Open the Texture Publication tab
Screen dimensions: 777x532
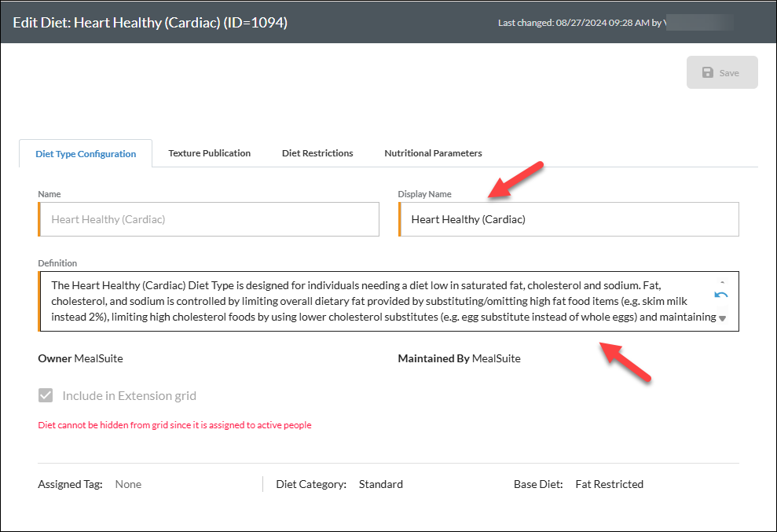(209, 153)
